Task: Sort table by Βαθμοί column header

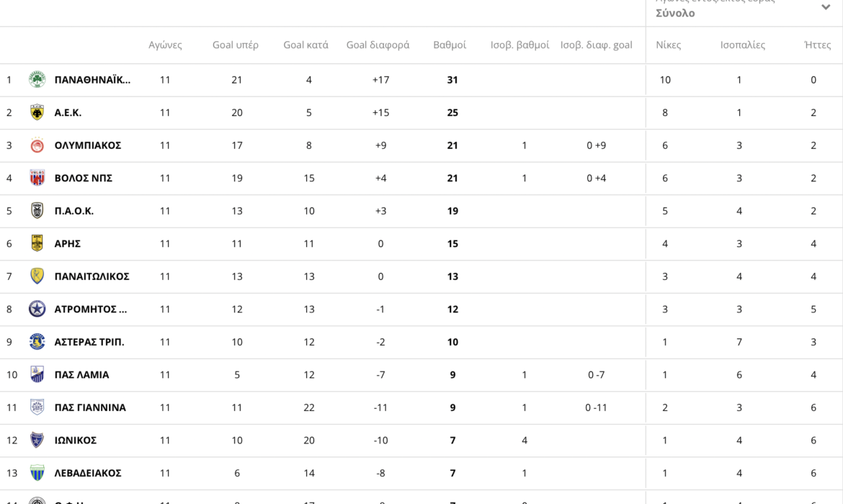Action: [450, 45]
